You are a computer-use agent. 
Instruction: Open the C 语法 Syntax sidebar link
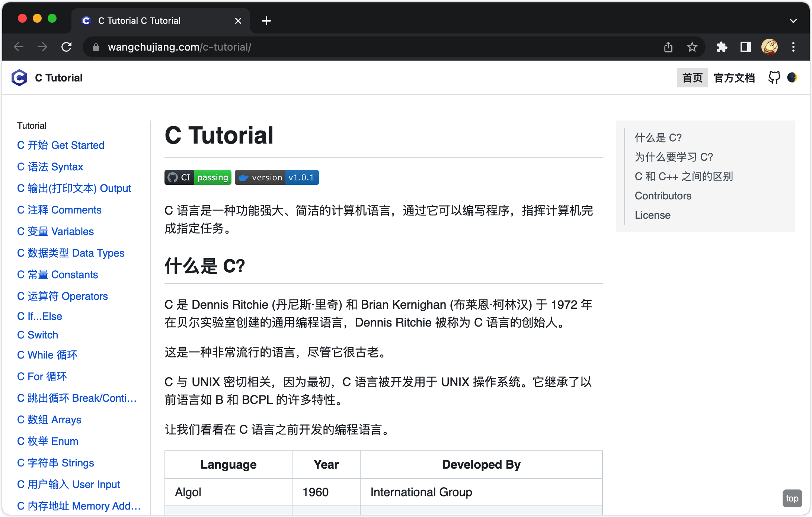[50, 167]
